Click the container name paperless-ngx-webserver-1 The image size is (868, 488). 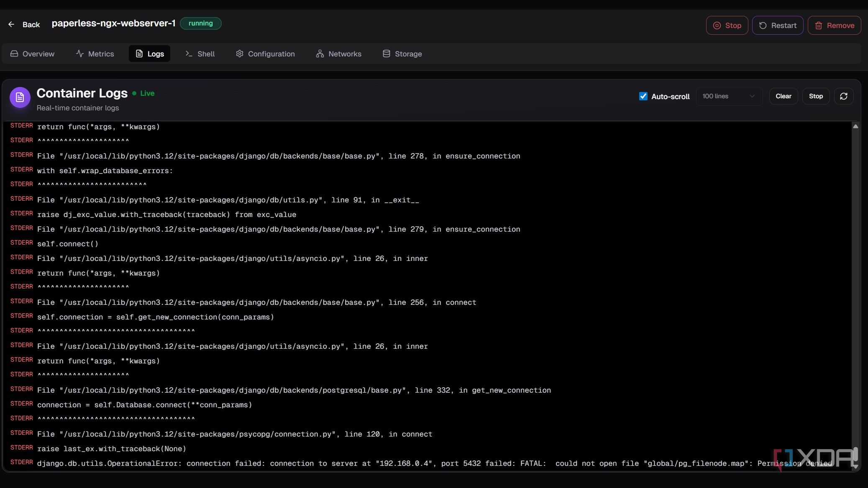pyautogui.click(x=113, y=23)
